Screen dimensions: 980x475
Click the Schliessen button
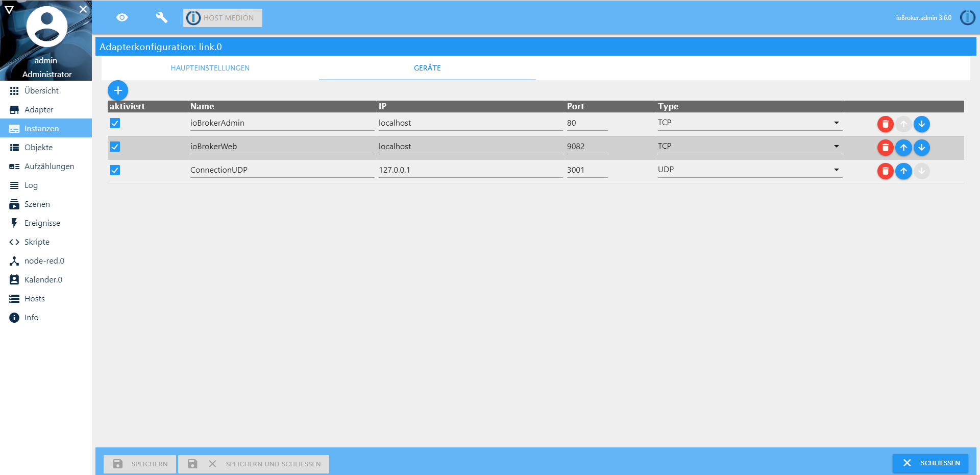click(930, 463)
